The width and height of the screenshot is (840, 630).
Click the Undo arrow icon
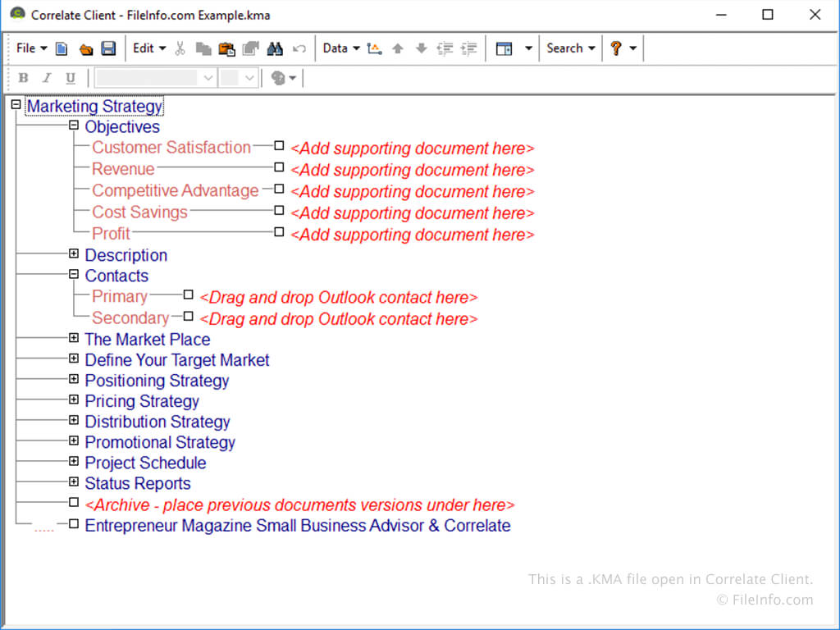299,48
